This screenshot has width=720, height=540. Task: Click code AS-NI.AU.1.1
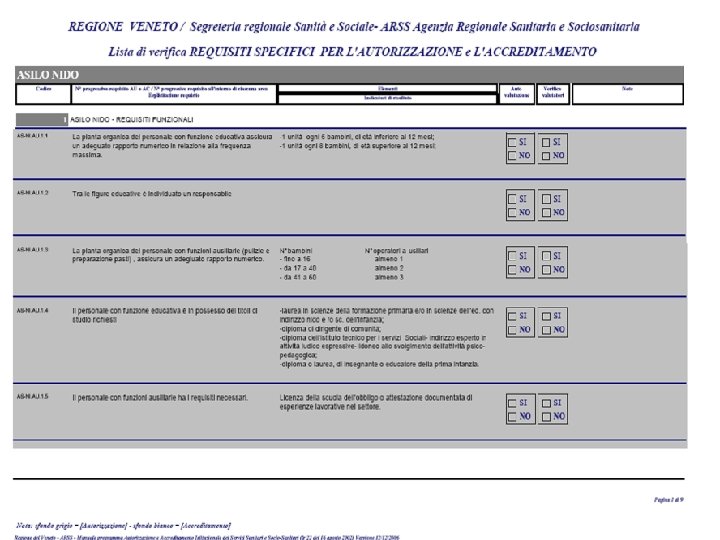click(32, 136)
